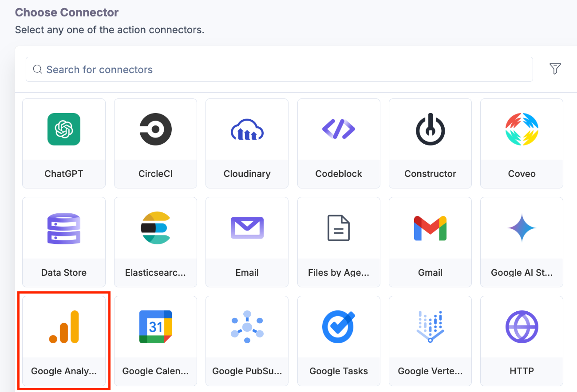577x392 pixels.
Task: Choose the Google Vertex AI icon
Action: (430, 327)
